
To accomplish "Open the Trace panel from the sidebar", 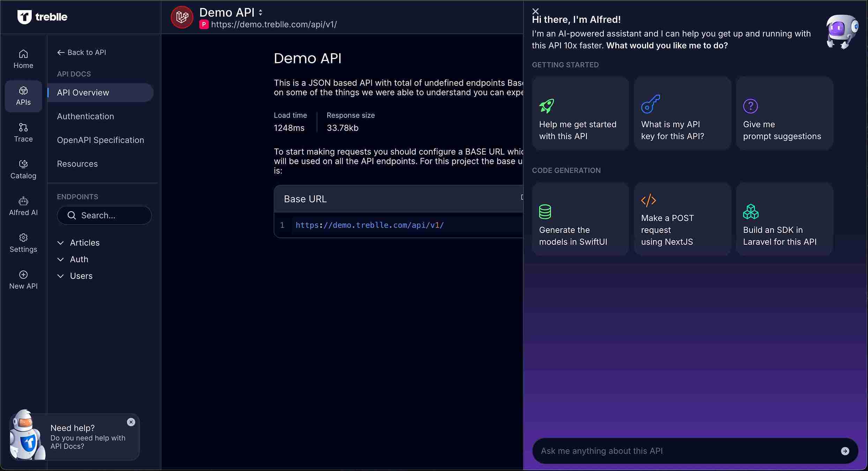I will pos(23,132).
